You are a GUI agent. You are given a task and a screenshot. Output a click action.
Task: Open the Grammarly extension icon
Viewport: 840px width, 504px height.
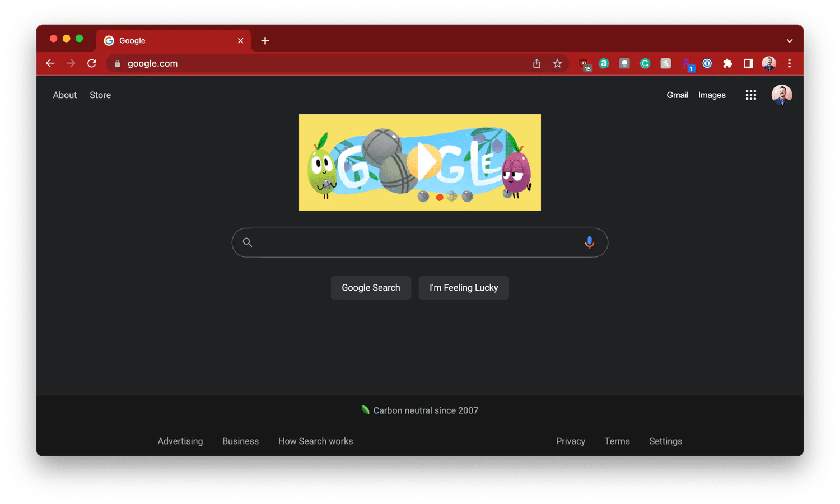pos(645,63)
